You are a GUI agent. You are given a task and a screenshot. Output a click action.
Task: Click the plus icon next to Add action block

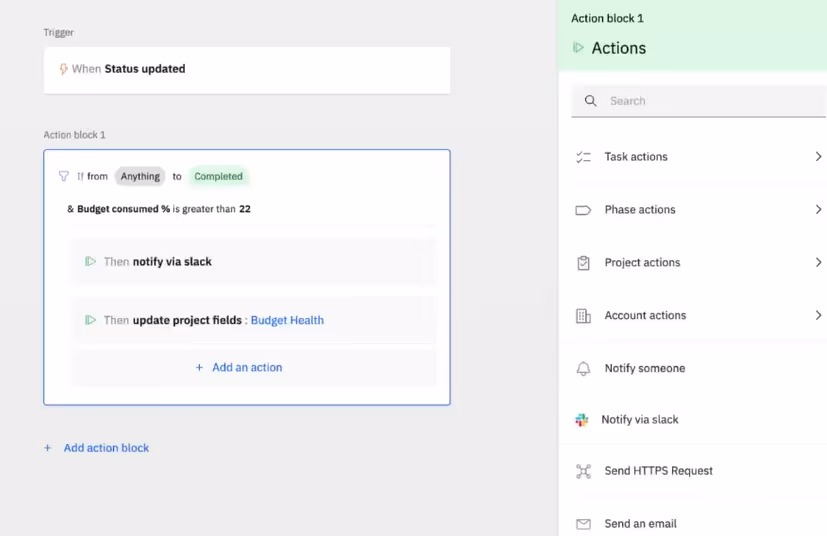tap(47, 448)
